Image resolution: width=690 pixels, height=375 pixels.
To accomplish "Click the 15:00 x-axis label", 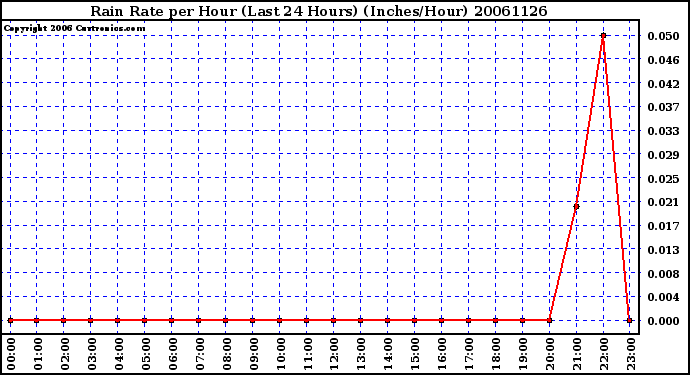I will click(415, 354).
